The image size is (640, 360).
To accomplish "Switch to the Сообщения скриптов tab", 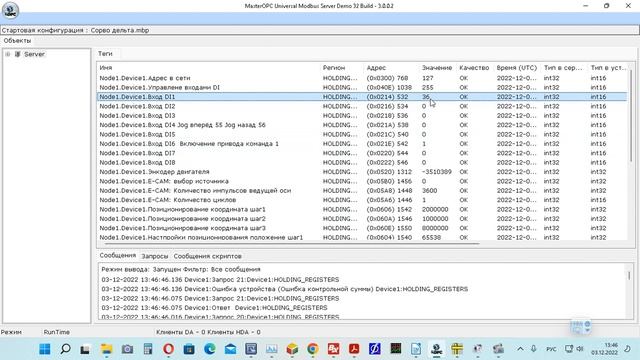I will (x=207, y=256).
